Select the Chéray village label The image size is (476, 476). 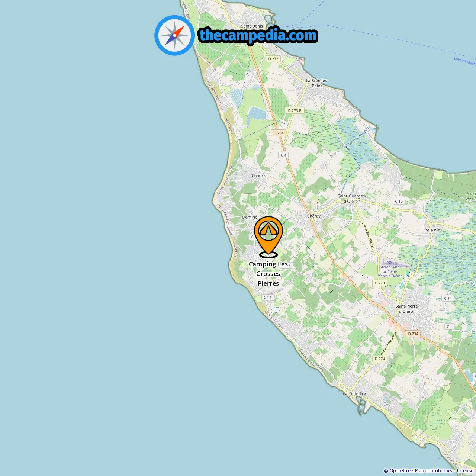[x=314, y=216]
